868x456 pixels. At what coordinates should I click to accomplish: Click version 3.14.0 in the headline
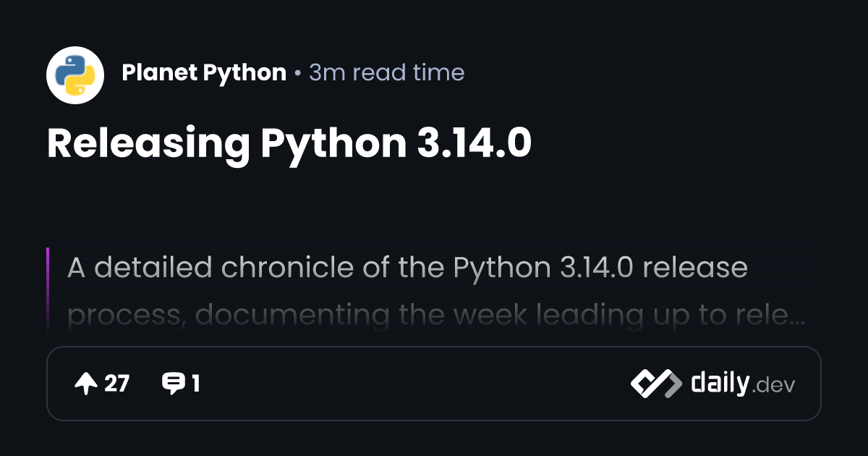[474, 143]
